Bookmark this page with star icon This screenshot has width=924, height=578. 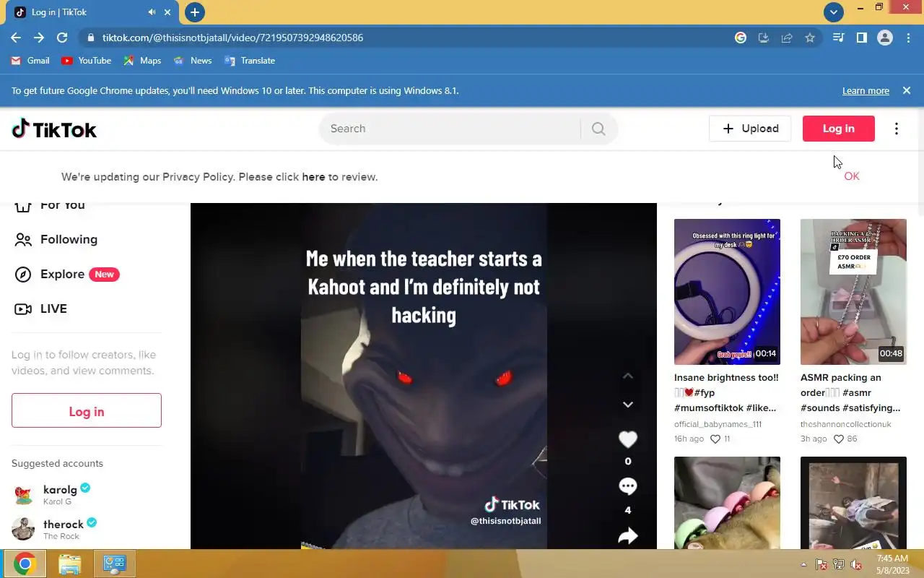810,38
